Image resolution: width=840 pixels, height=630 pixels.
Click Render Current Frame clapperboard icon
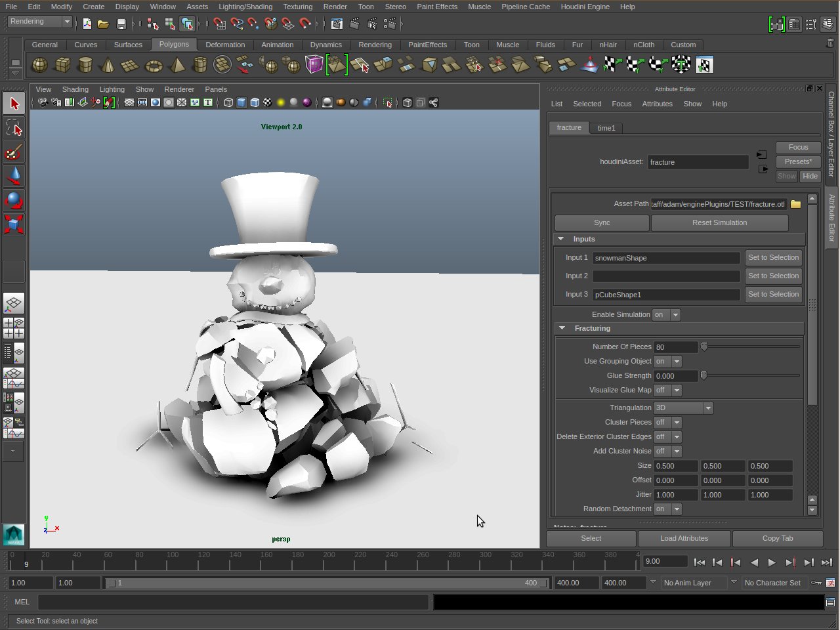click(x=354, y=24)
